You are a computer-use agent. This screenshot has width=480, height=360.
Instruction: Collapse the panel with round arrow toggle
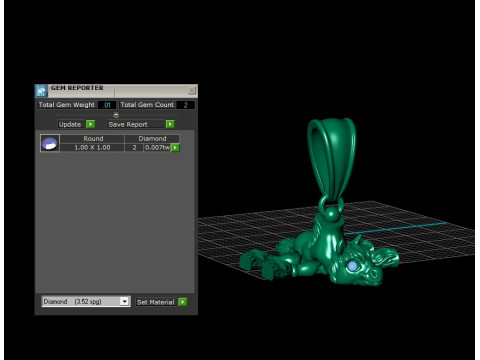[x=116, y=115]
